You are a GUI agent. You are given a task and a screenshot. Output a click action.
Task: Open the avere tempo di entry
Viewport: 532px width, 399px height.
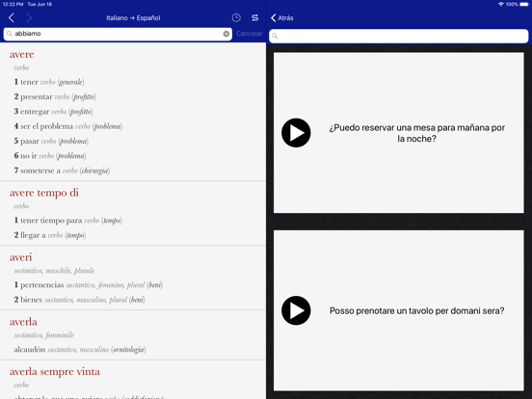[x=44, y=193]
